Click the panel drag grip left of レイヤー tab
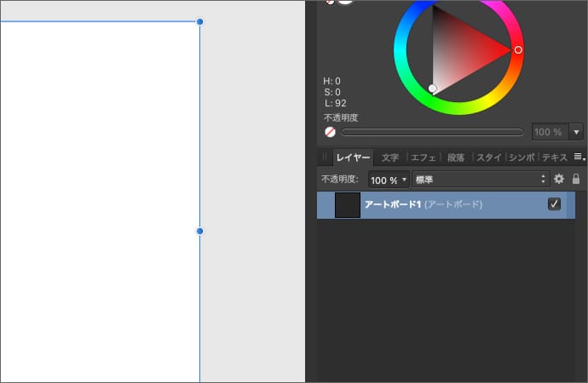This screenshot has height=383, width=588. pos(325,157)
